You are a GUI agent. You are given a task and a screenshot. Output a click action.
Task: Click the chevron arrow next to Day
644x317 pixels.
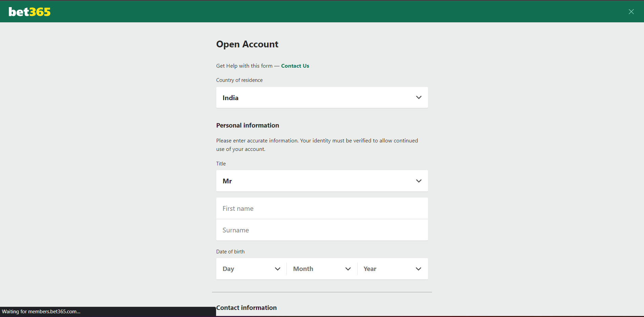point(278,269)
